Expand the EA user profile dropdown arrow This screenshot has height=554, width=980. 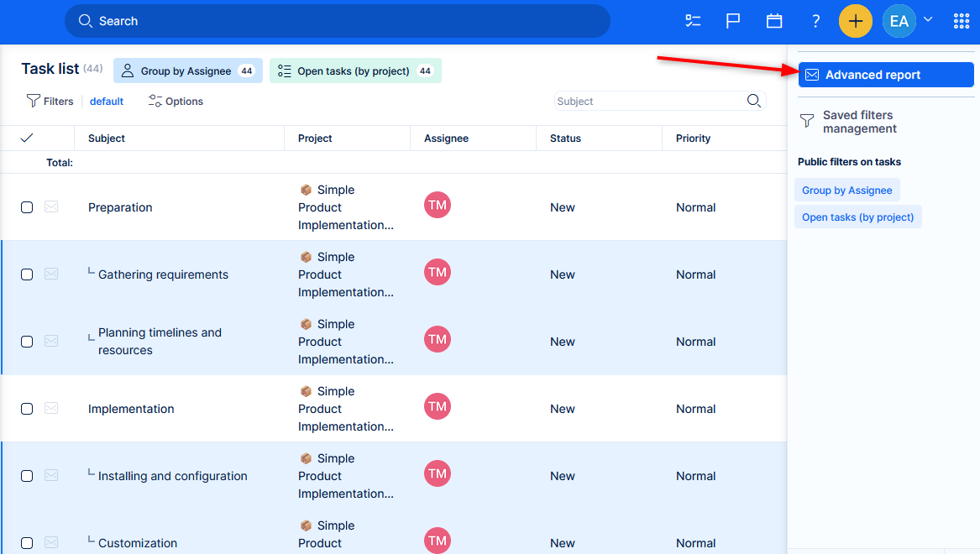(x=928, y=19)
